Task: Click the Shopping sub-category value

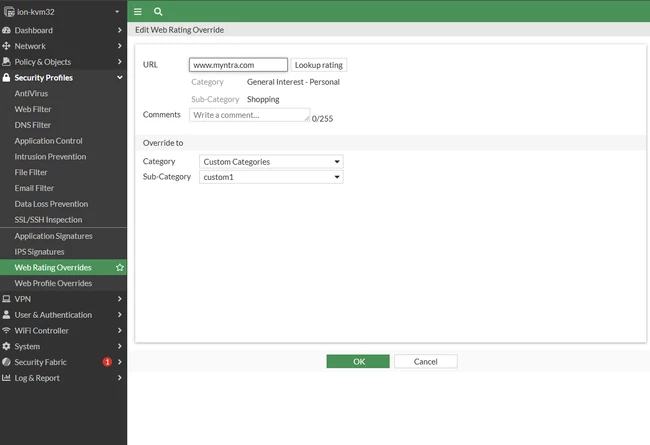Action: pyautogui.click(x=263, y=100)
